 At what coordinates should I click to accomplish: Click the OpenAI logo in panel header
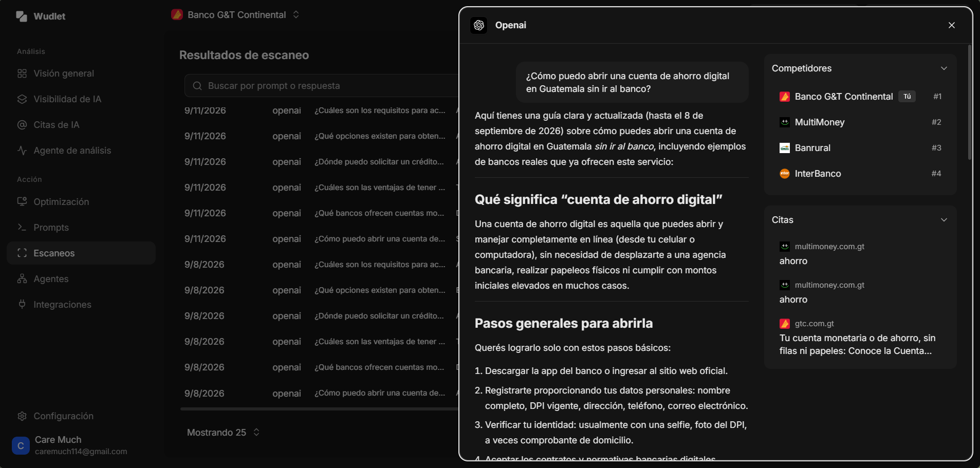tap(479, 25)
